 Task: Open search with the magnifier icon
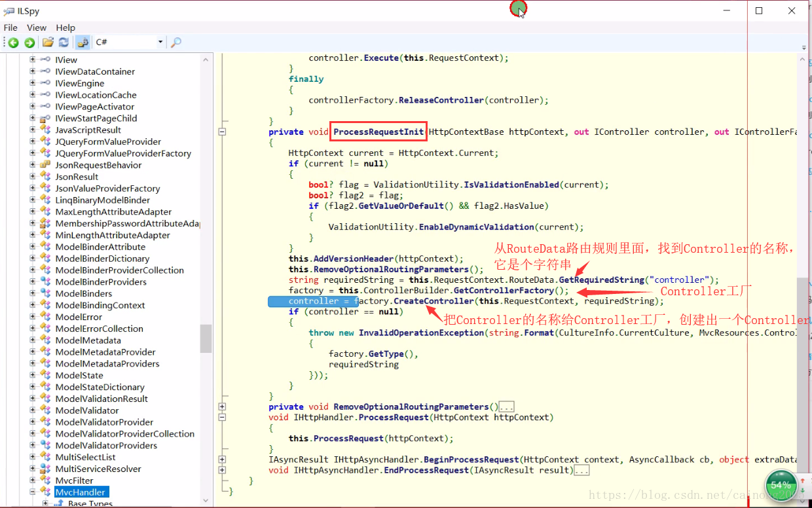pos(175,43)
